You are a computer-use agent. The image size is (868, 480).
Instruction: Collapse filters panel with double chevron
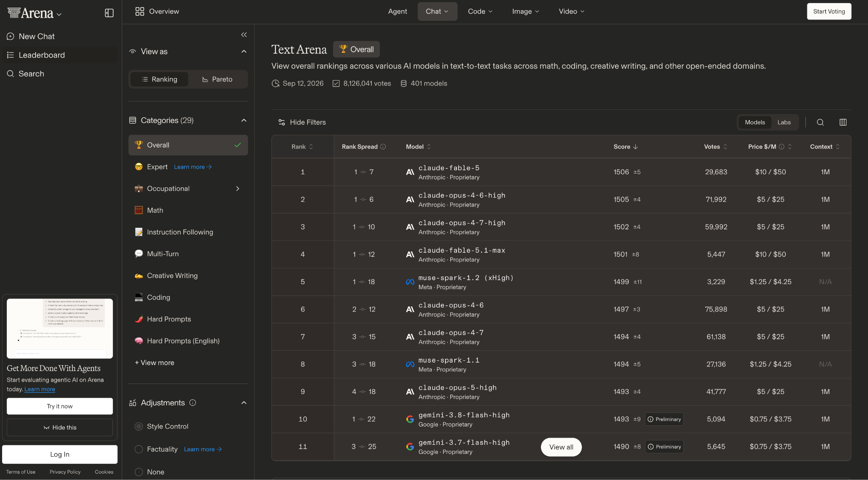pyautogui.click(x=244, y=35)
